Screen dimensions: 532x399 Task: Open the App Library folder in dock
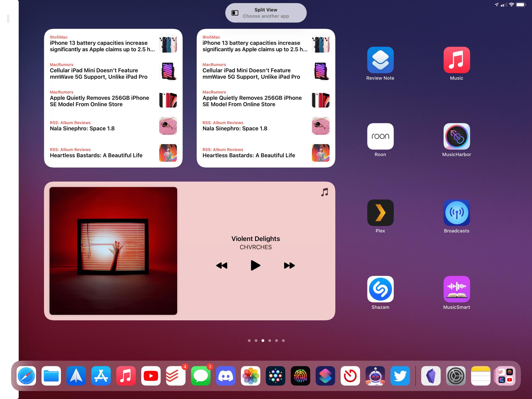pos(506,376)
